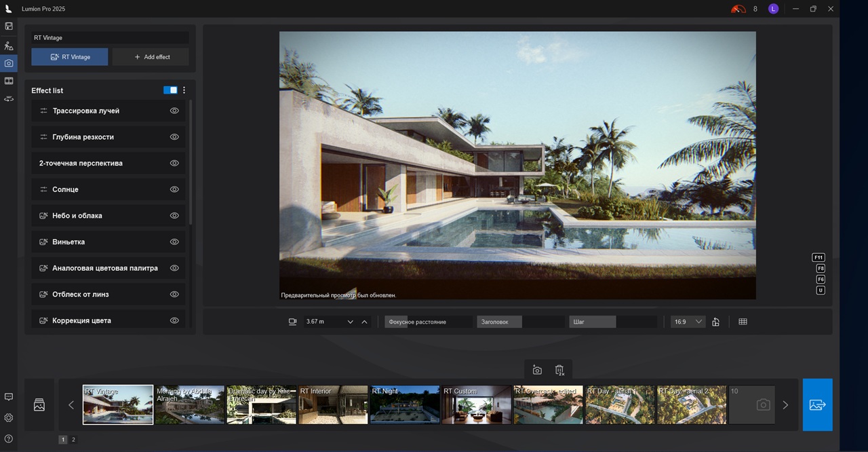Open Effect list three-dot options menu

click(184, 90)
